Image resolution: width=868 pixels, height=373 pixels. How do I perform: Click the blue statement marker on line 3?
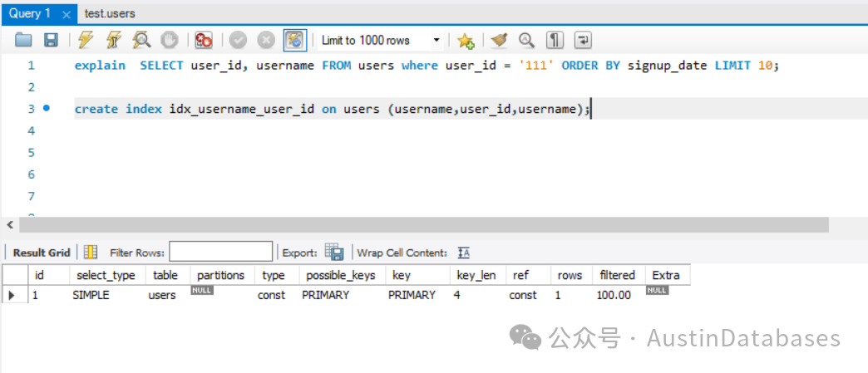tap(47, 109)
